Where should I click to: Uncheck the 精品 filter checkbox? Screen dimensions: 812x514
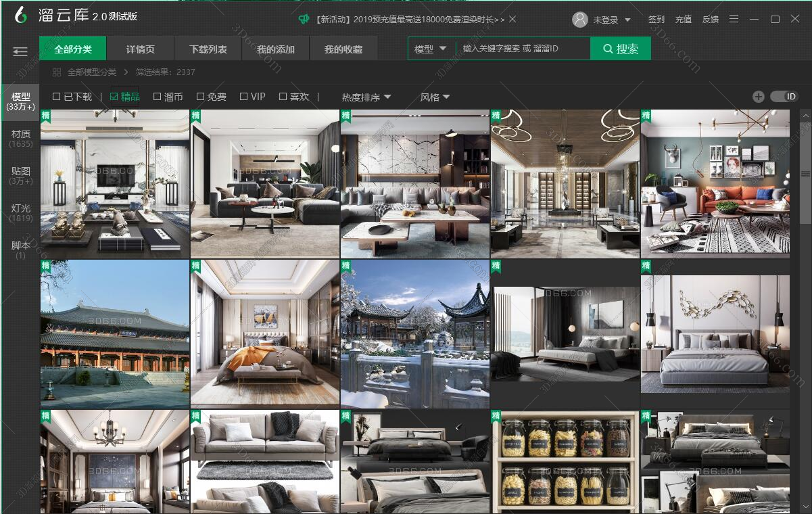114,97
